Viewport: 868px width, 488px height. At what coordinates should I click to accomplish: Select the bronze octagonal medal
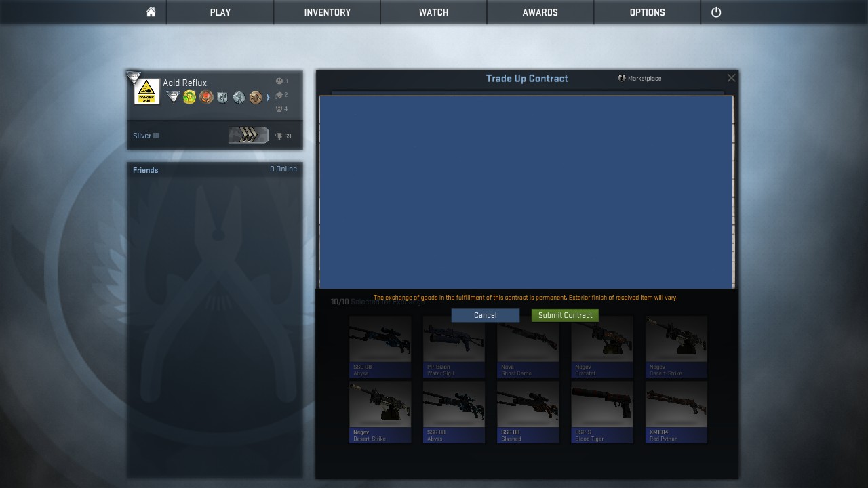pyautogui.click(x=256, y=97)
